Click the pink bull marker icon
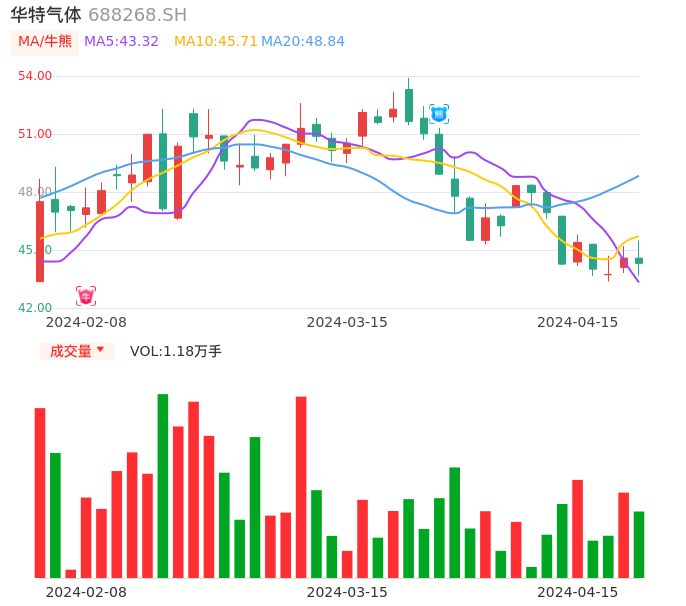686x606 pixels. (x=86, y=296)
